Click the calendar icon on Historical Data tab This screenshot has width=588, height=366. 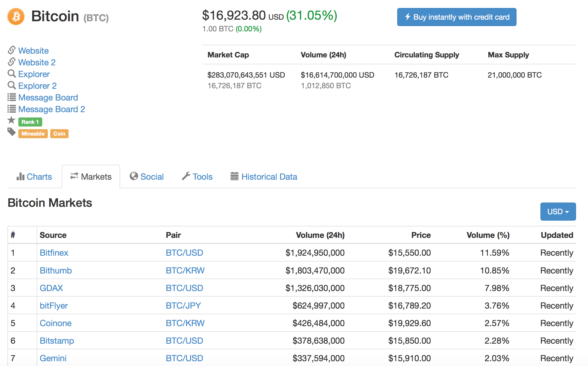pyautogui.click(x=234, y=176)
